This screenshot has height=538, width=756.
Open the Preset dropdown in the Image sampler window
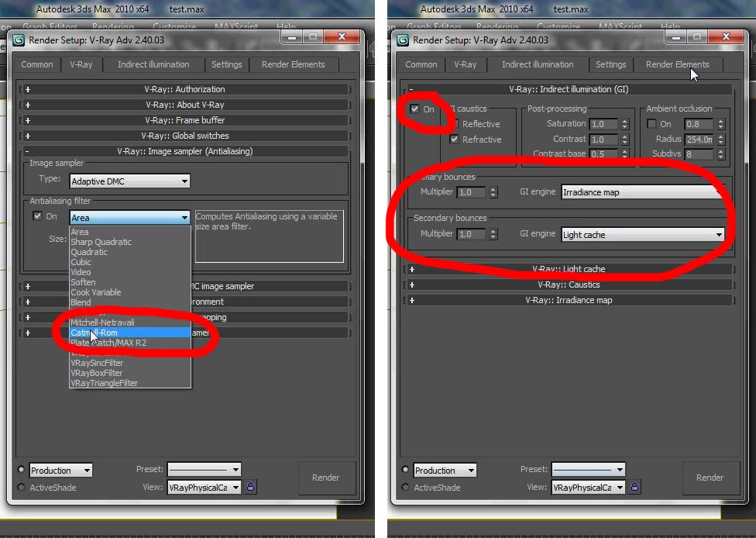click(204, 469)
